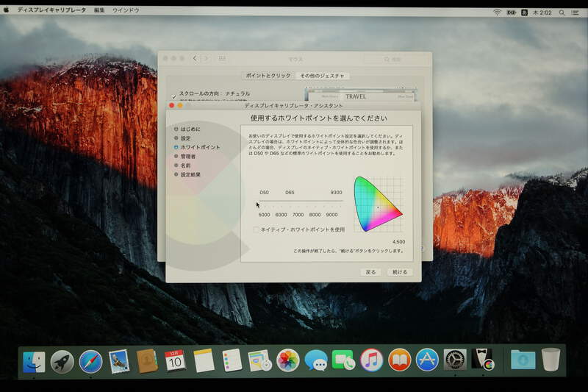Open the Photos app in dock
This screenshot has height=392, width=588.
287,360
